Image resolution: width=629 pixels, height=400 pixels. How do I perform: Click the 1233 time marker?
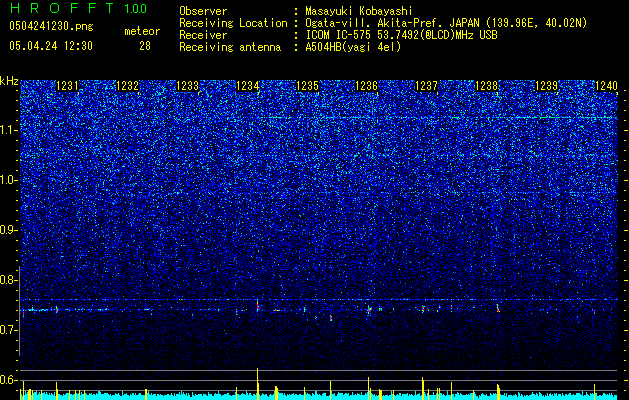187,86
